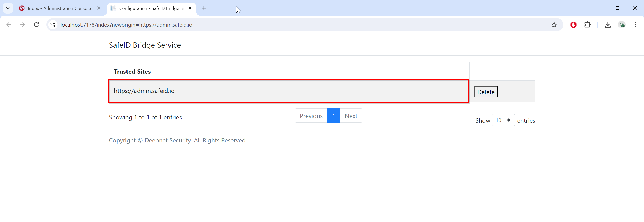Open the Chrome profile avatar
Screen dimensions: 644x222
(x=622, y=25)
